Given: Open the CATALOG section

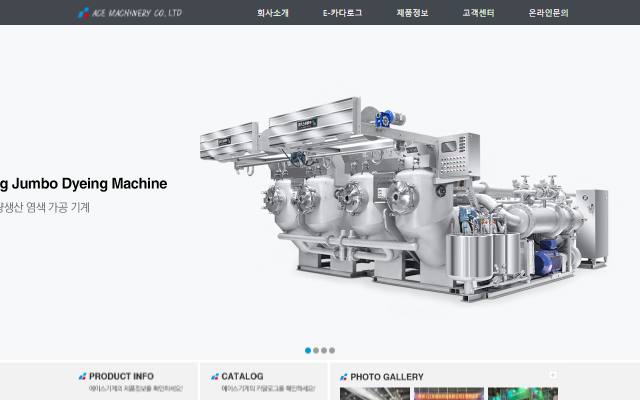Looking at the screenshot, I should pyautogui.click(x=242, y=376).
